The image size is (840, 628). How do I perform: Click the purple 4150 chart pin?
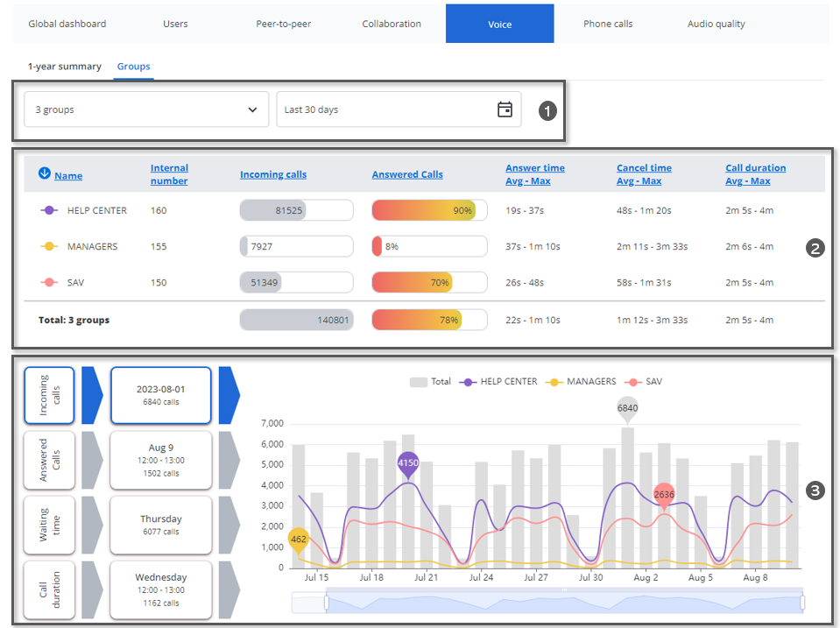408,463
